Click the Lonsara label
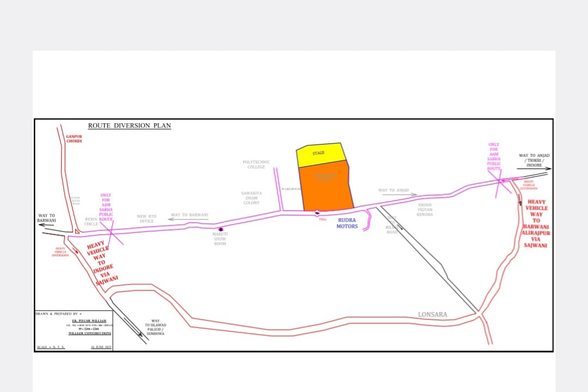This screenshot has width=588, height=392. pos(432,315)
